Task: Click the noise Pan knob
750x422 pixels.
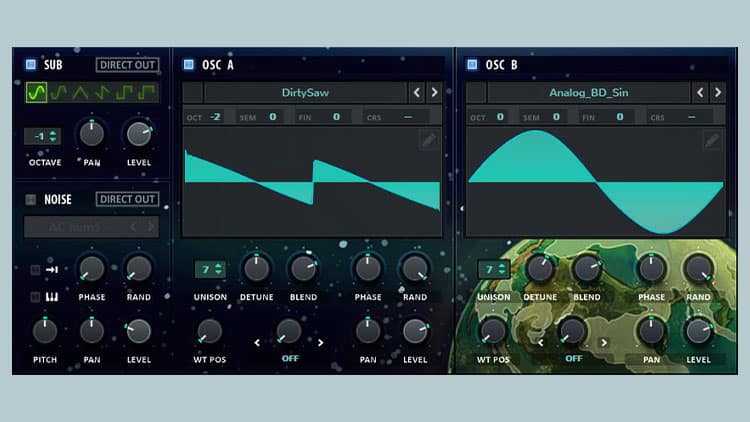Action: click(91, 331)
